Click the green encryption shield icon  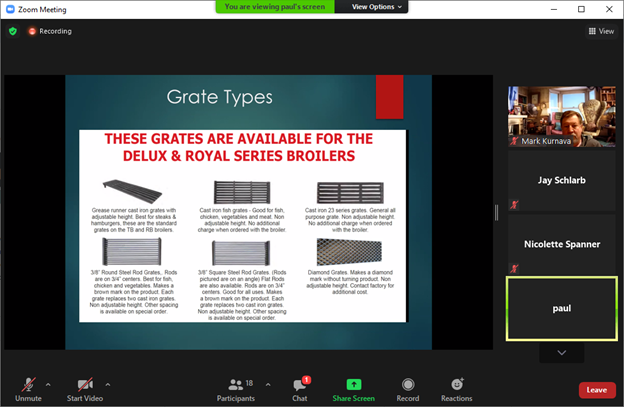(x=13, y=31)
